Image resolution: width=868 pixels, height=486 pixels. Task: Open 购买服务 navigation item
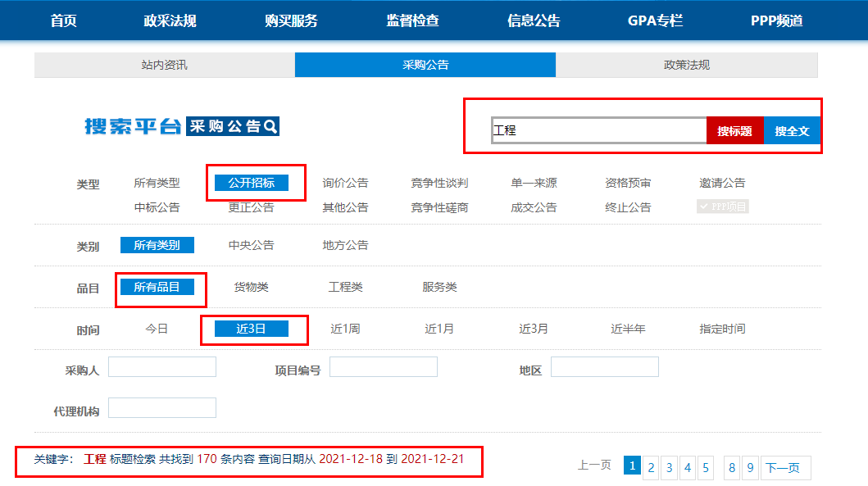coord(291,21)
